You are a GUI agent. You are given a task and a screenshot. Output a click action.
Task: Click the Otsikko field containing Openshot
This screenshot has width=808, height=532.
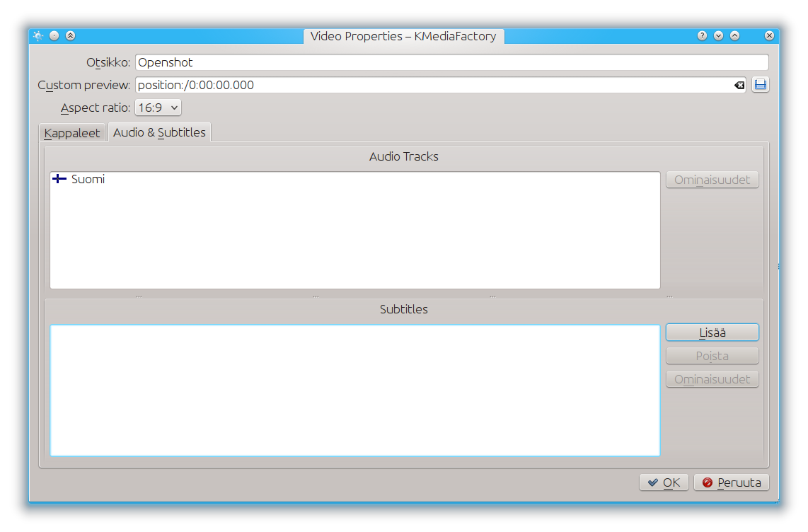pyautogui.click(x=452, y=62)
